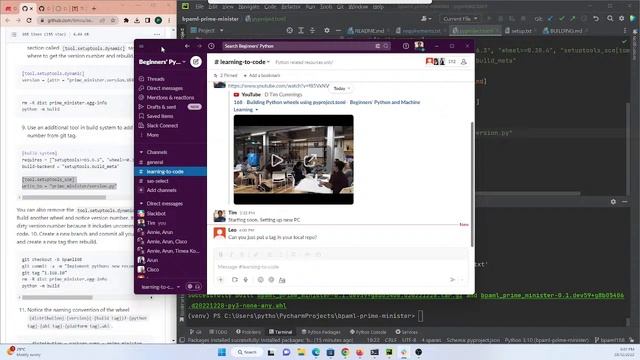The width and height of the screenshot is (640, 360).
Task: Select BUILDING.md tab in PyCharm
Action: point(562,31)
